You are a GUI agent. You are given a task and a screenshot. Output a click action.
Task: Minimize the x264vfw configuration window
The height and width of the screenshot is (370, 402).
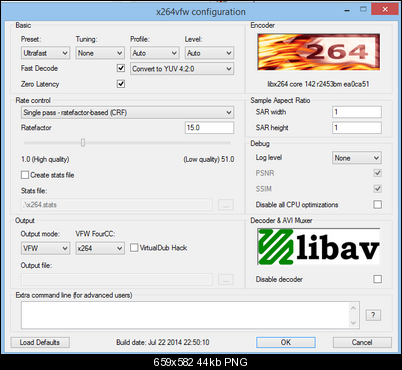[x=347, y=10]
